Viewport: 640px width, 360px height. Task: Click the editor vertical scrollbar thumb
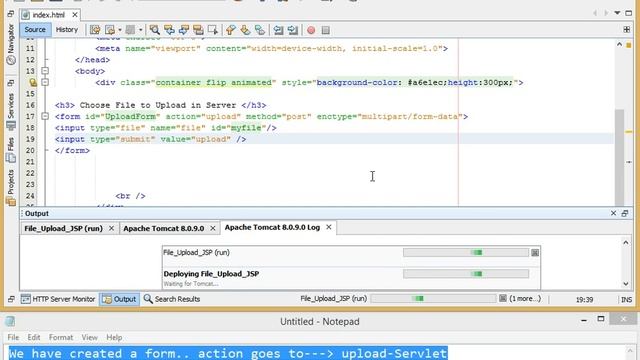[620, 158]
